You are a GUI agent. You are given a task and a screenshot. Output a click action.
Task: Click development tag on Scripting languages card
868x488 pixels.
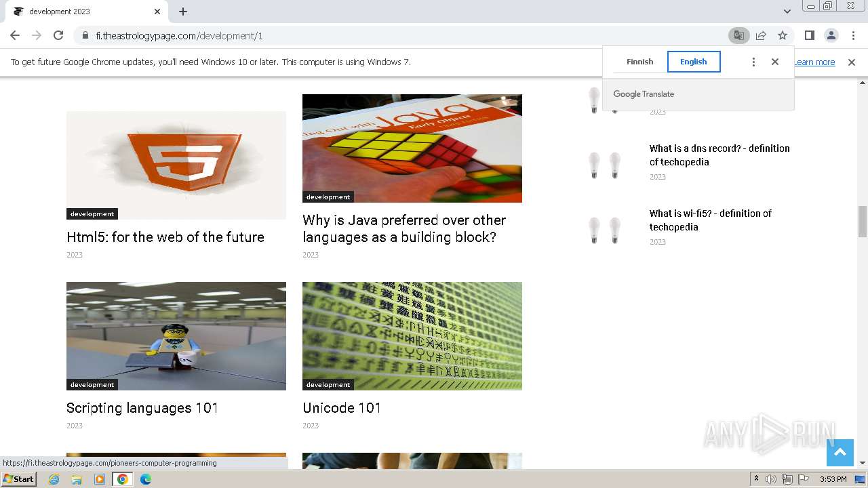[92, 385]
